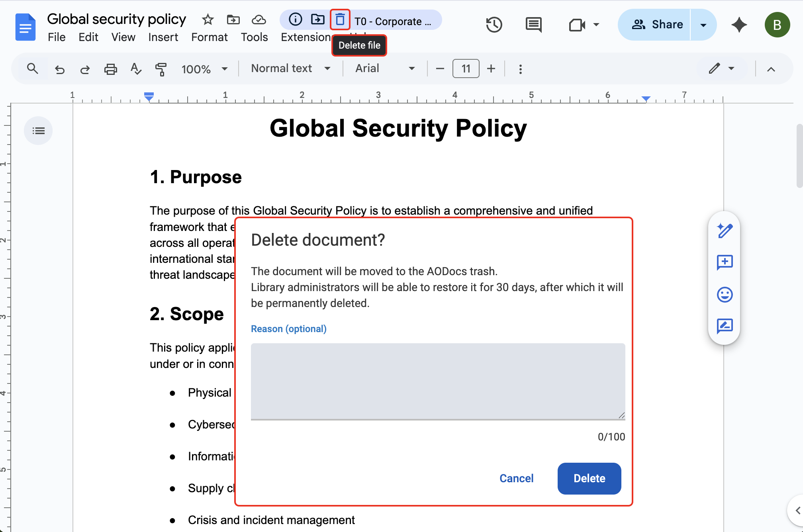Screen dimensions: 803x532
Task: Print the document
Action: pos(111,69)
